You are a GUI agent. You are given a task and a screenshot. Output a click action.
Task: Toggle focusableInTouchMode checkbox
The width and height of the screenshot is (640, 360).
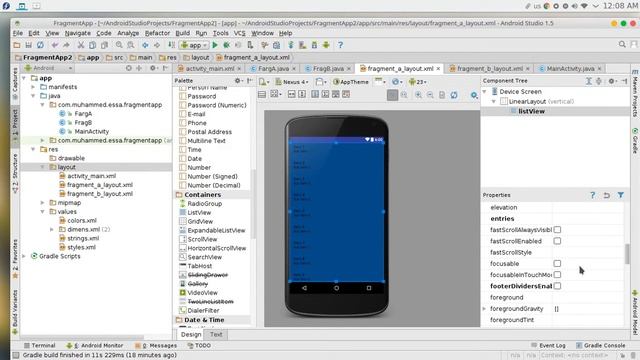coord(557,275)
